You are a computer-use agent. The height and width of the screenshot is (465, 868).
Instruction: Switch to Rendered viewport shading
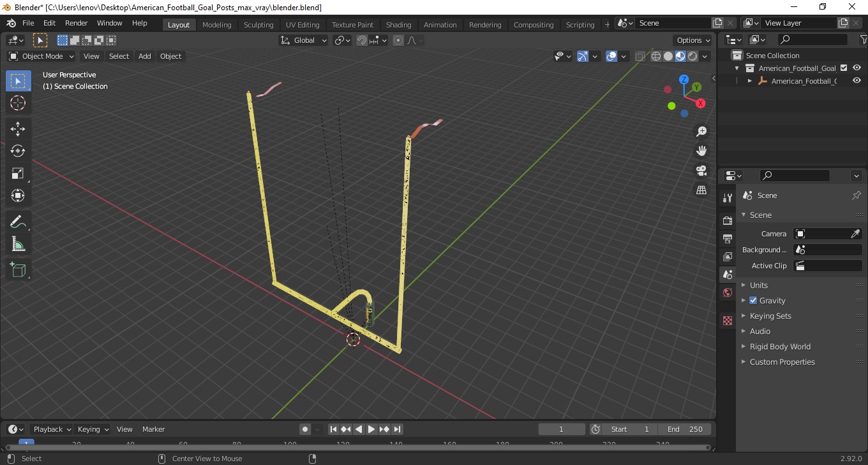point(692,56)
